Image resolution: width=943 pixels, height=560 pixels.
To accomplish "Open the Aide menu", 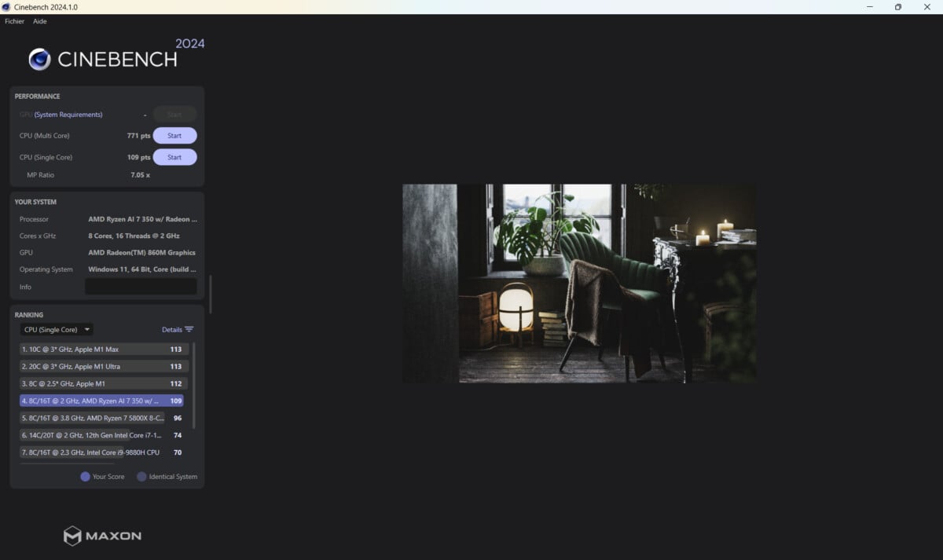I will pyautogui.click(x=40, y=21).
